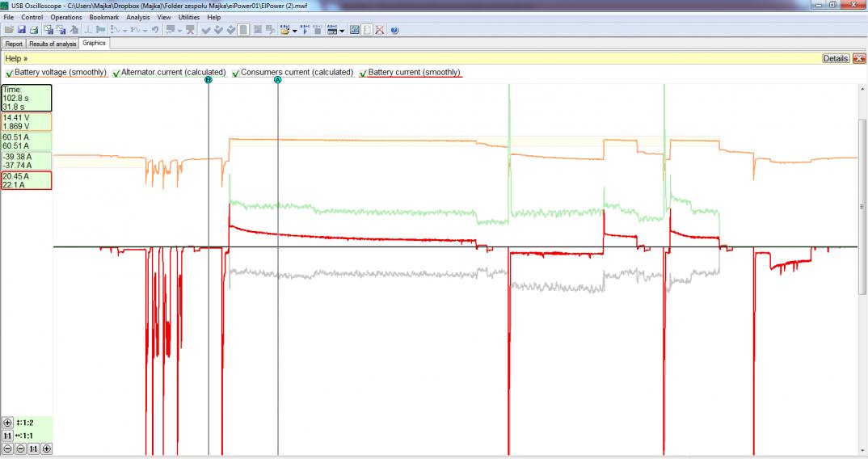Click the Print icon in toolbar
The image size is (868, 459).
click(34, 30)
